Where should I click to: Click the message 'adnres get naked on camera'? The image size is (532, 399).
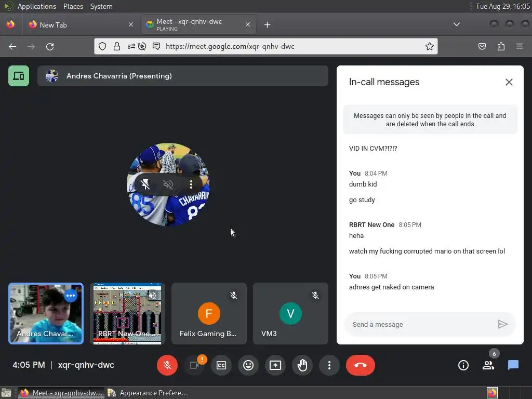pyautogui.click(x=392, y=287)
